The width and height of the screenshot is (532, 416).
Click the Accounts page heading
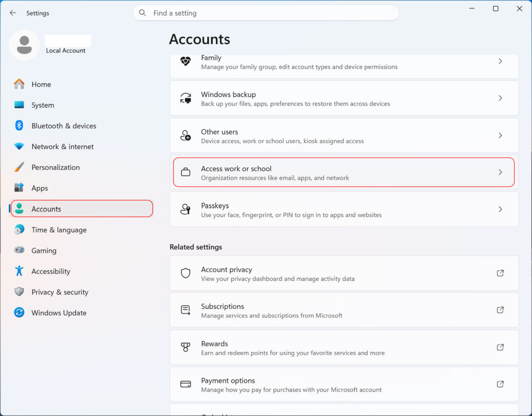[x=199, y=39]
